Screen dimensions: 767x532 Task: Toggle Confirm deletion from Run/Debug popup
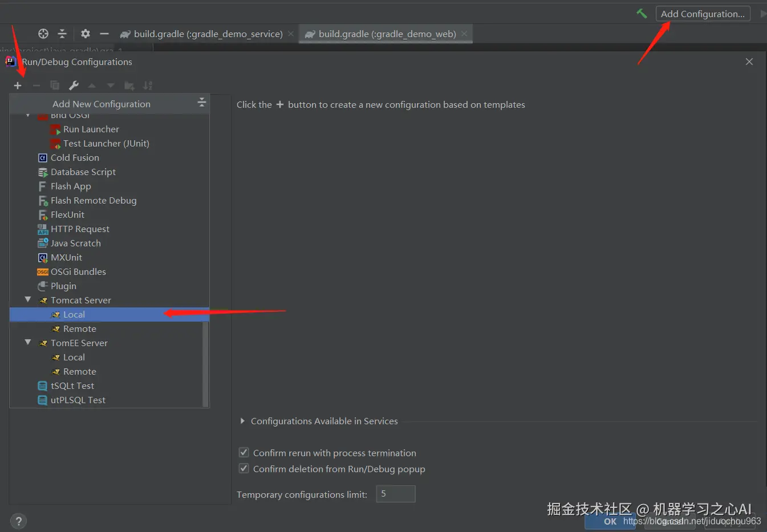pyautogui.click(x=244, y=469)
